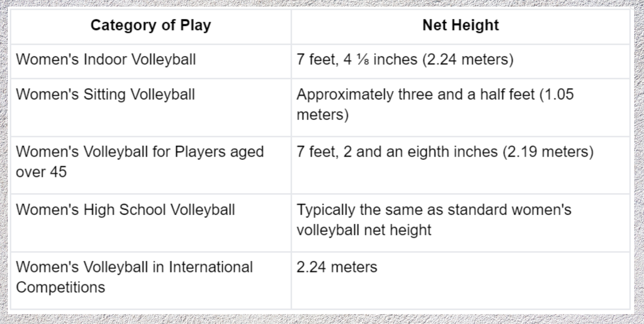644x324 pixels.
Task: Click the Women's Sitting Volleyball cell
Action: (105, 95)
